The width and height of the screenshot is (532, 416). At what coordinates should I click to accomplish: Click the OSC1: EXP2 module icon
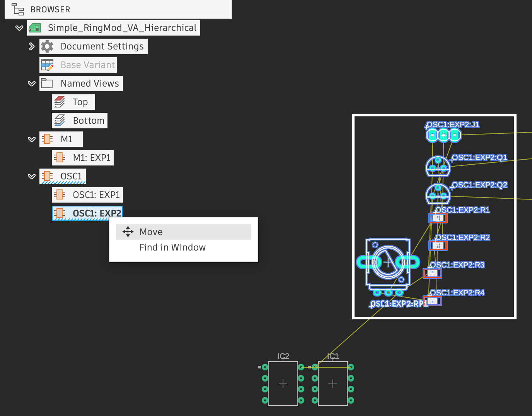[60, 213]
